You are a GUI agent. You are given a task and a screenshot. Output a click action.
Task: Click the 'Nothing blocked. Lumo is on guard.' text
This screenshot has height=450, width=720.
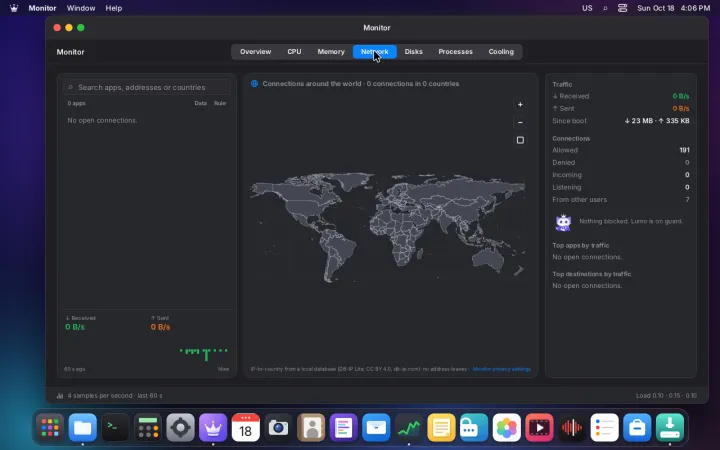point(631,221)
